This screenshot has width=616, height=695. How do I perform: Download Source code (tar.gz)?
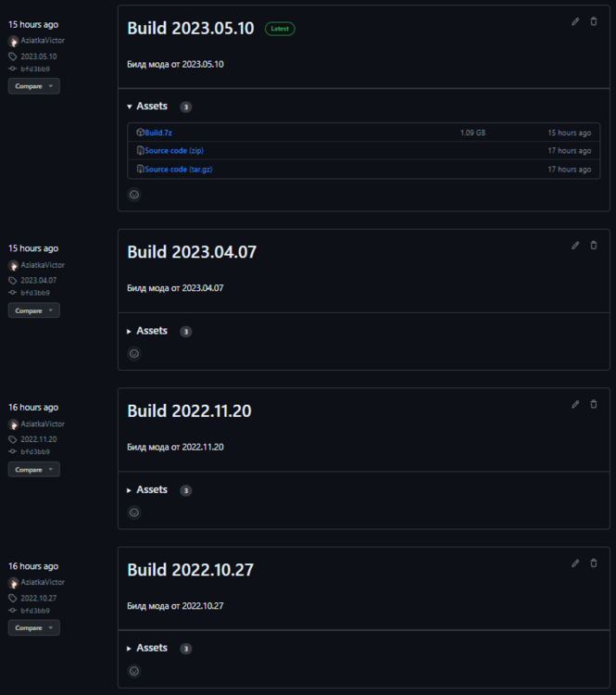(179, 170)
